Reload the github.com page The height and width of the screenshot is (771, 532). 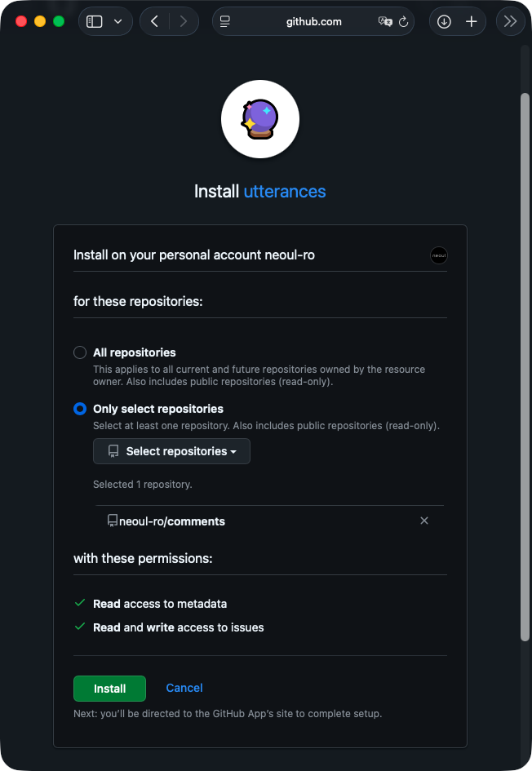pos(403,22)
